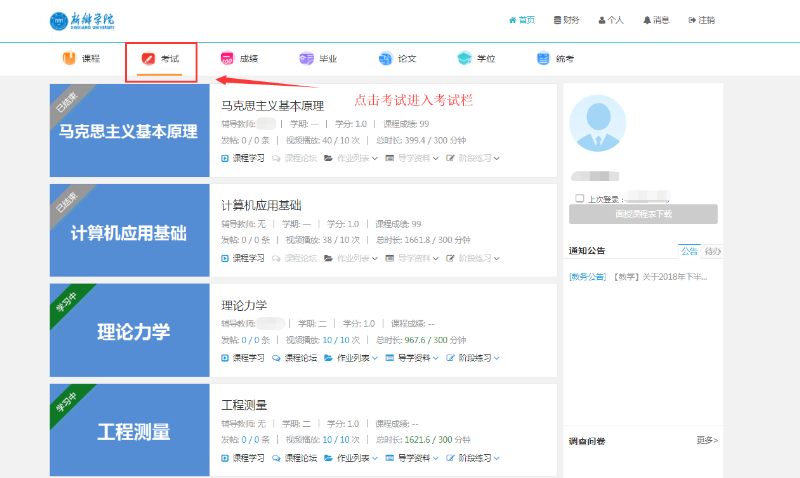The height and width of the screenshot is (478, 800).
Task: Tick the checkbox beside 上次登录
Action: click(x=580, y=199)
